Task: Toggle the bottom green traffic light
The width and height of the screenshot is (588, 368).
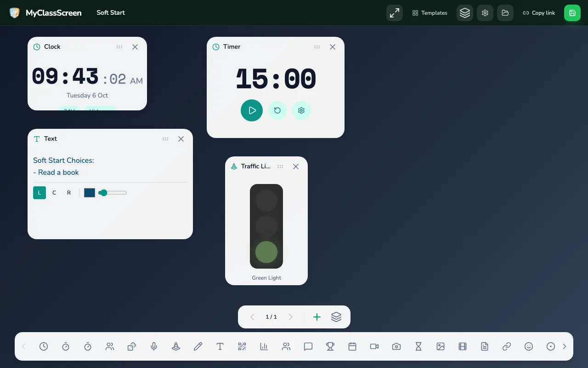Action: pyautogui.click(x=266, y=252)
